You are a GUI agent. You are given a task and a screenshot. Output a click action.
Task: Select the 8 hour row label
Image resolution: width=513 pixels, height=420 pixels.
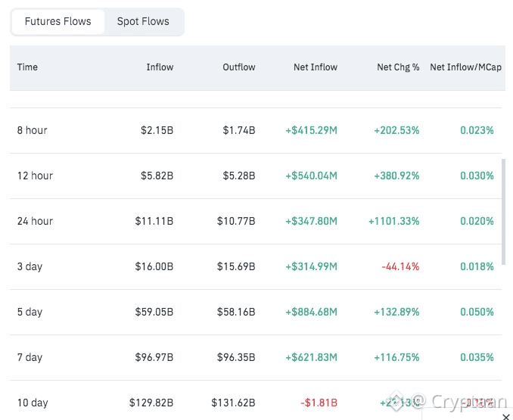coord(33,130)
